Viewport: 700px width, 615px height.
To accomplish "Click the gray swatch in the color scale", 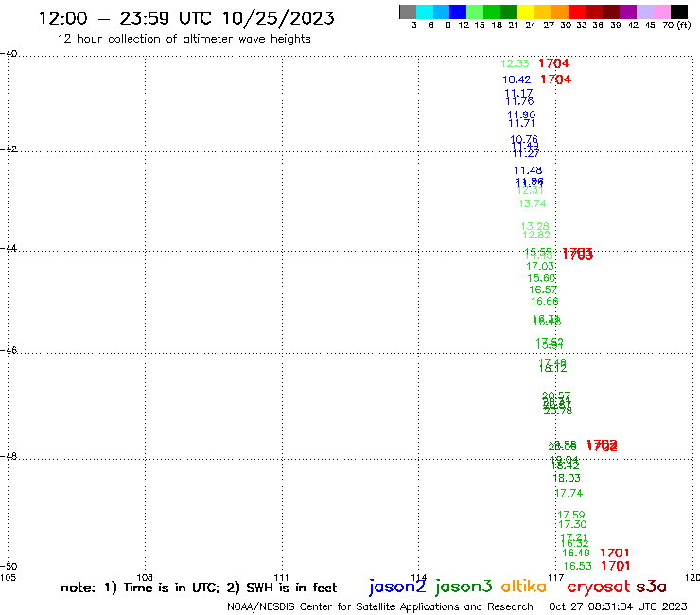I will (x=408, y=11).
